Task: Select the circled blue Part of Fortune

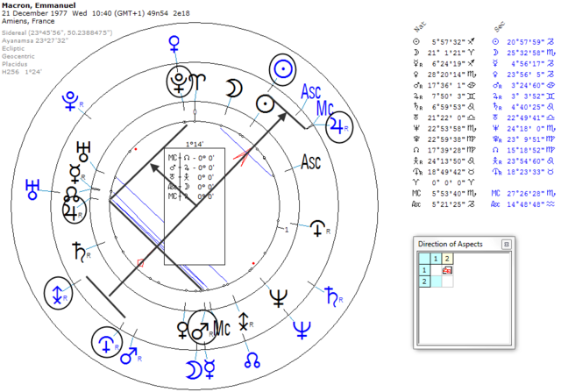Action: pos(107,343)
